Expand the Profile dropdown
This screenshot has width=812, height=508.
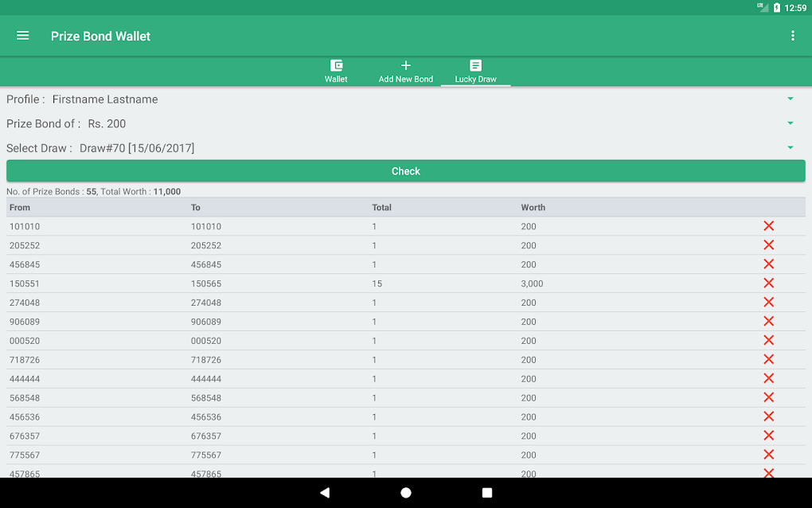click(x=791, y=99)
